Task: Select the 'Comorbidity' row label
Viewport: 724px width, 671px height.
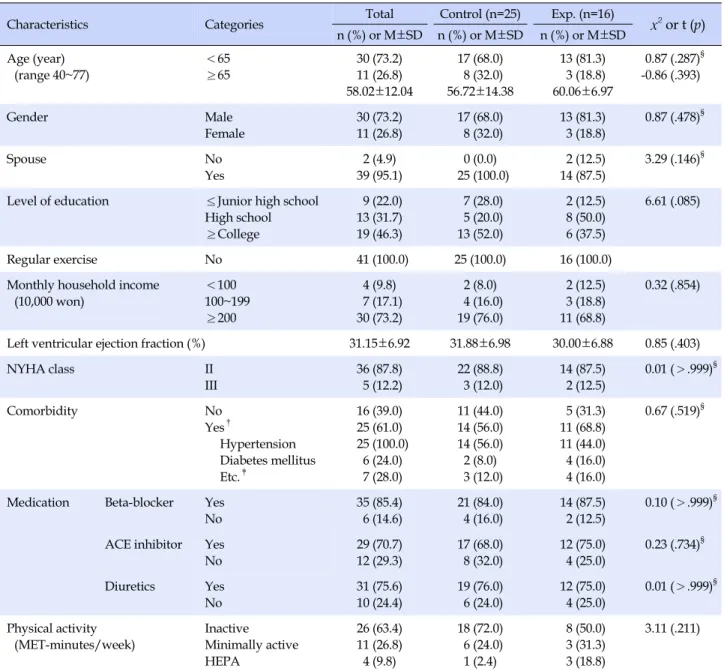Action: (x=42, y=411)
